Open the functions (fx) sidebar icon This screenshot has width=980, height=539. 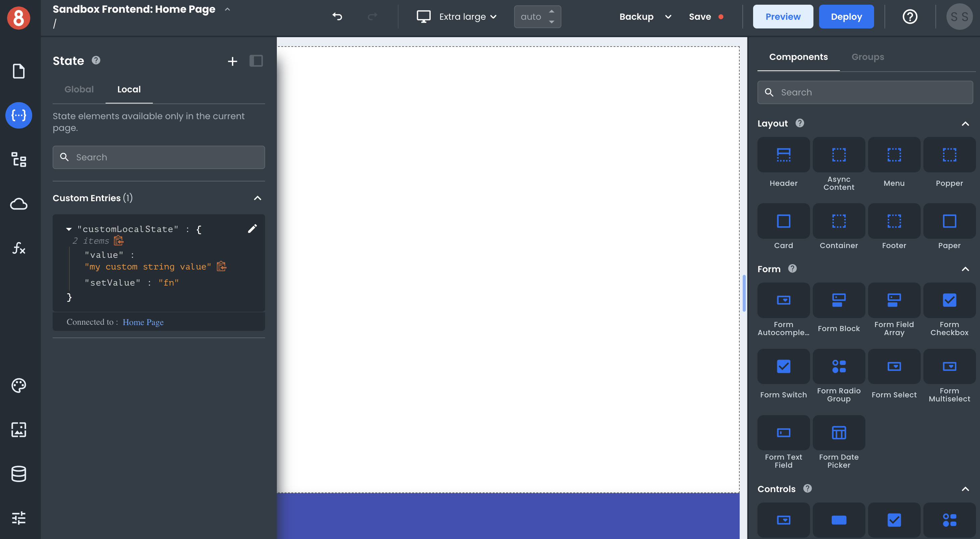(x=18, y=248)
